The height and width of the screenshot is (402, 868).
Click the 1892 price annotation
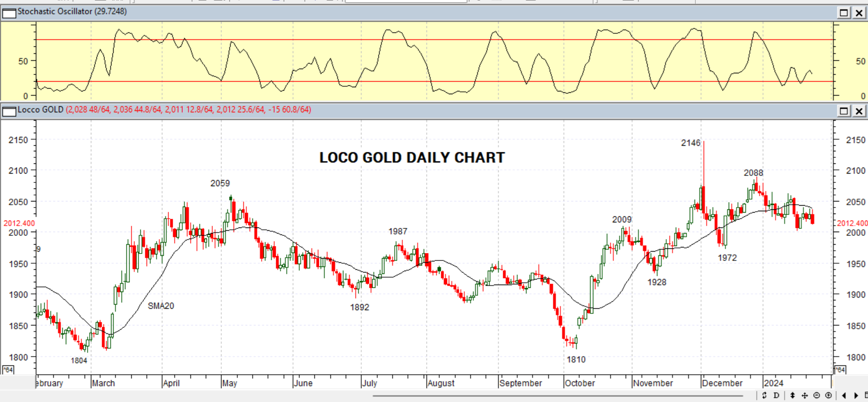click(360, 307)
